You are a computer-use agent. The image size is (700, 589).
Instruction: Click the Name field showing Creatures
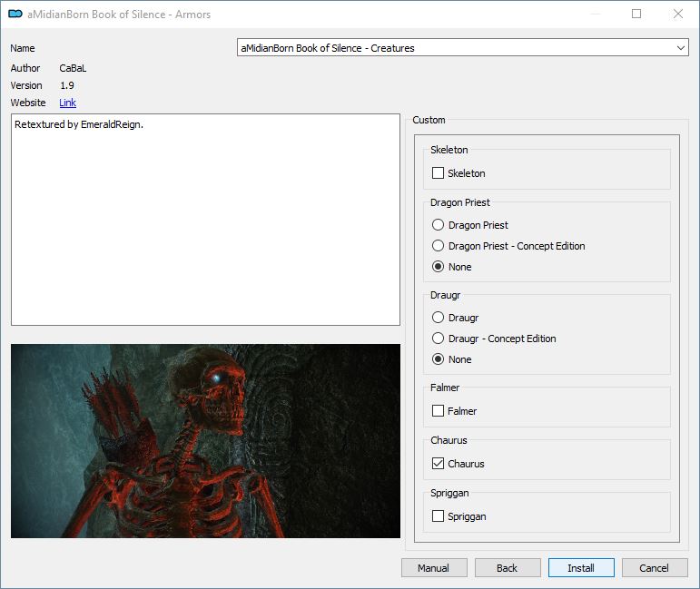coord(462,48)
